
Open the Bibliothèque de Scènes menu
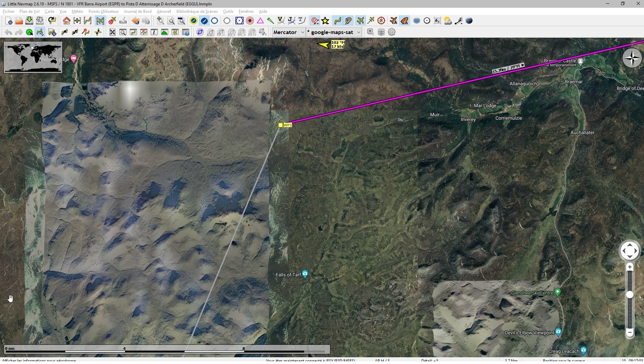click(197, 11)
